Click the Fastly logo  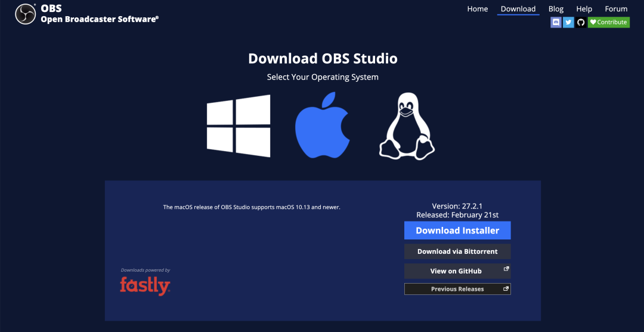click(145, 286)
